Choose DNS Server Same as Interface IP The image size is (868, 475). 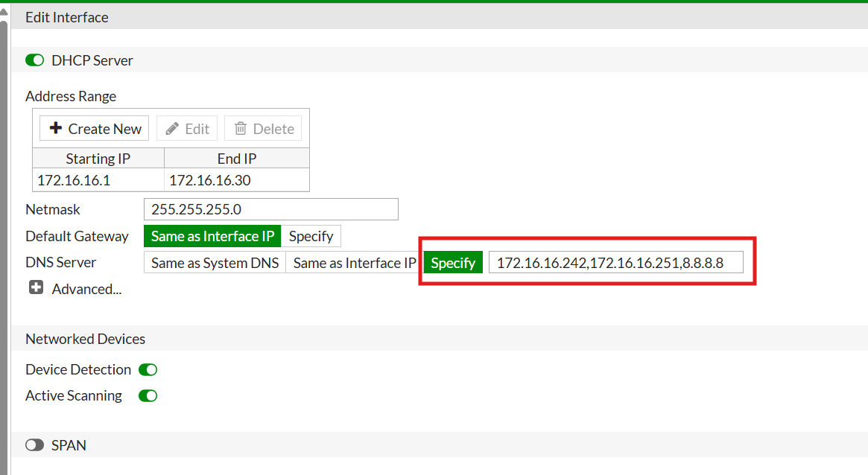click(355, 263)
